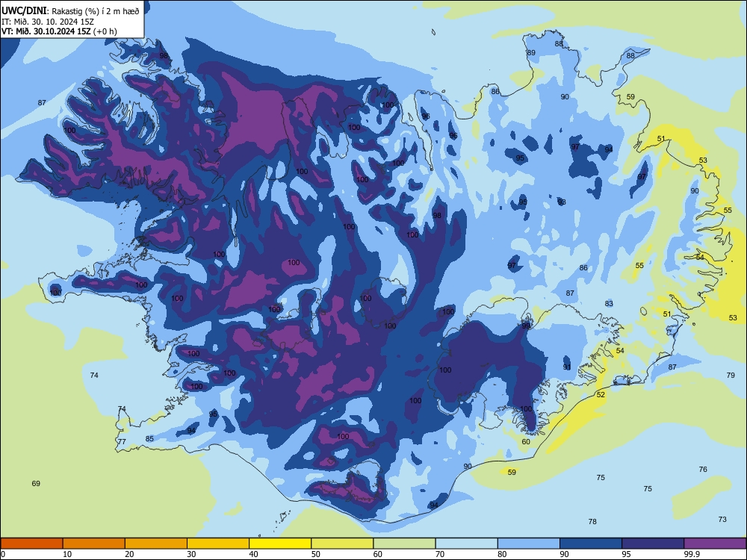Select the map value 85
This screenshot has height=560, width=747.
pos(149,438)
